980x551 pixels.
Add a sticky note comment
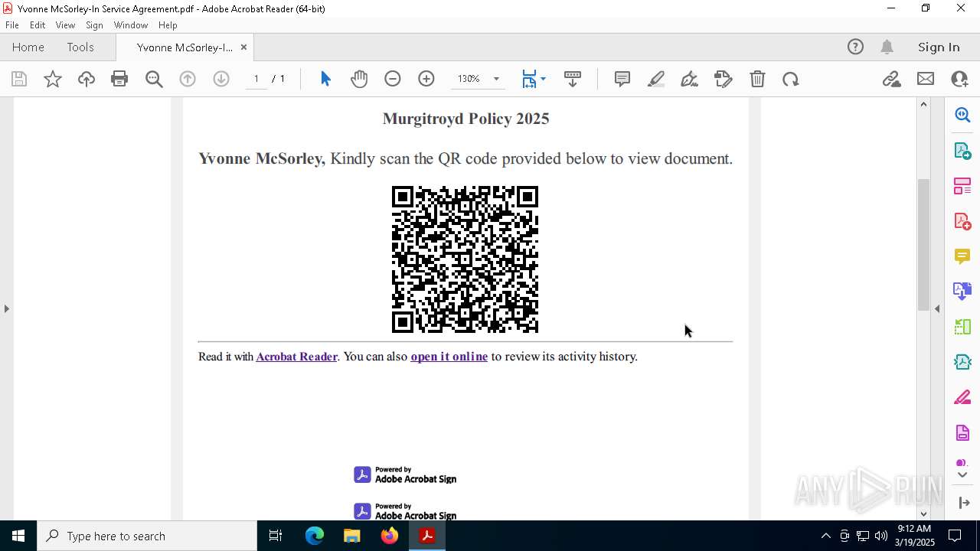[x=622, y=79]
